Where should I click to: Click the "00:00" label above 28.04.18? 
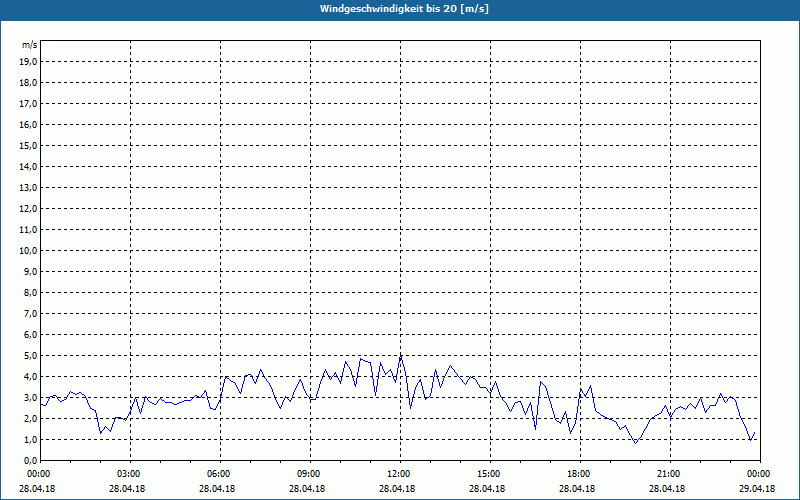click(x=37, y=474)
